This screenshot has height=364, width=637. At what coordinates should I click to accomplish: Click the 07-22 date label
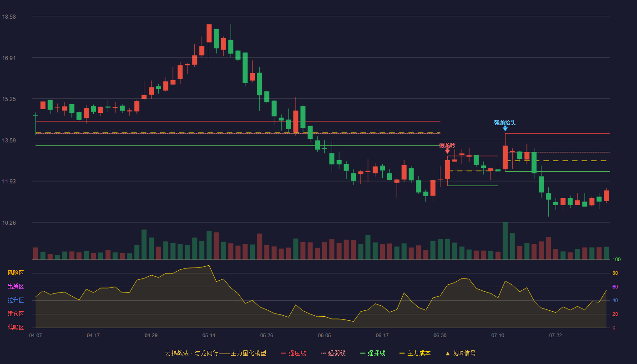tap(556, 335)
